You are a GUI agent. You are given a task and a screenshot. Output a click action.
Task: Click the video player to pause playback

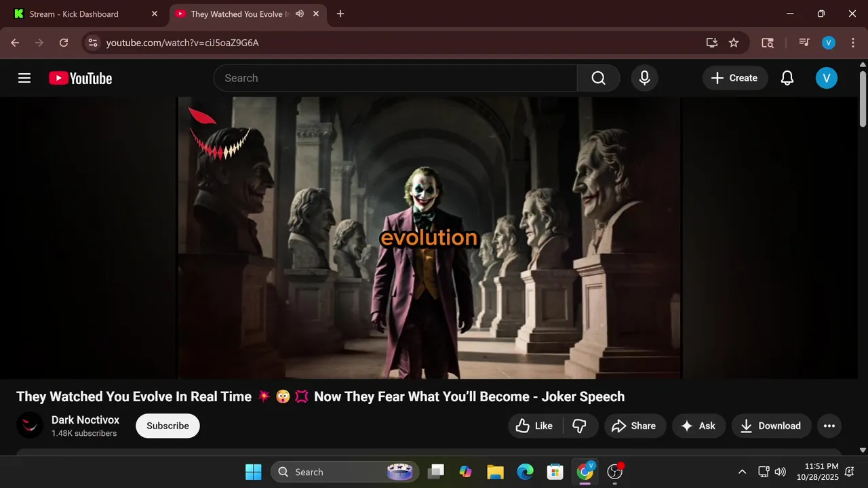click(429, 237)
